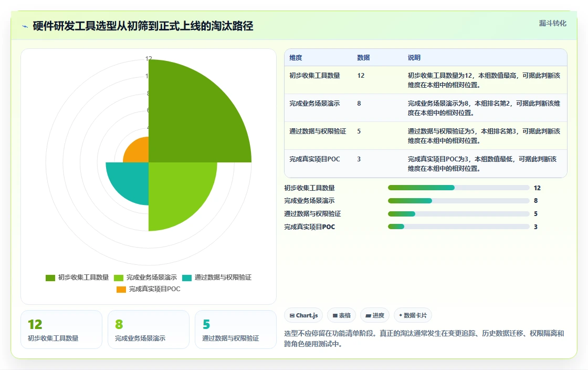The image size is (588, 370).
Task: Click the 表格 tag
Action: pos(341,315)
